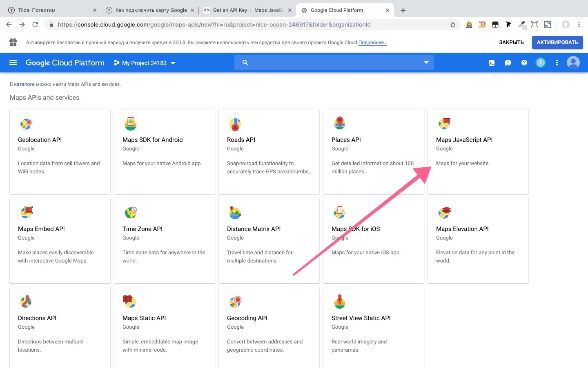
Task: Click the 'Maps for your website' description
Action: pyautogui.click(x=462, y=164)
